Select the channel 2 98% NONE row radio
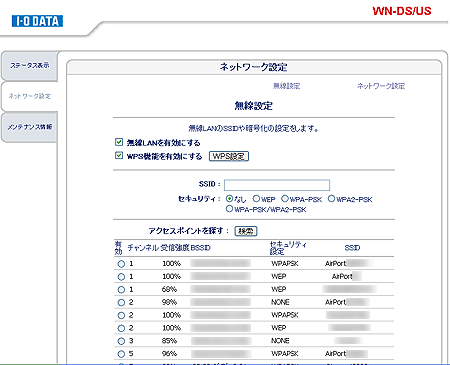Screen dimensions: 450x365 pyautogui.click(x=121, y=303)
